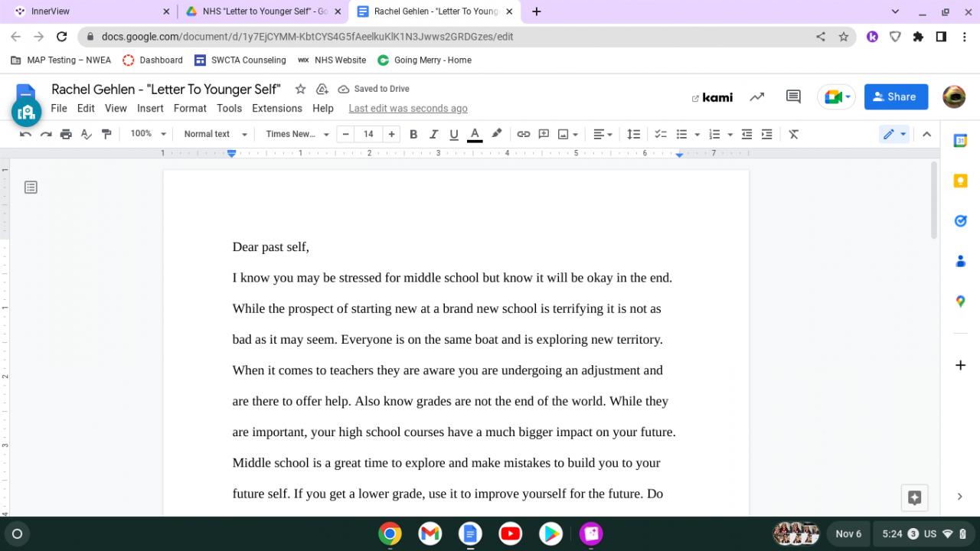Increase font size with plus button
Screen dimensions: 980x551
pyautogui.click(x=392, y=134)
